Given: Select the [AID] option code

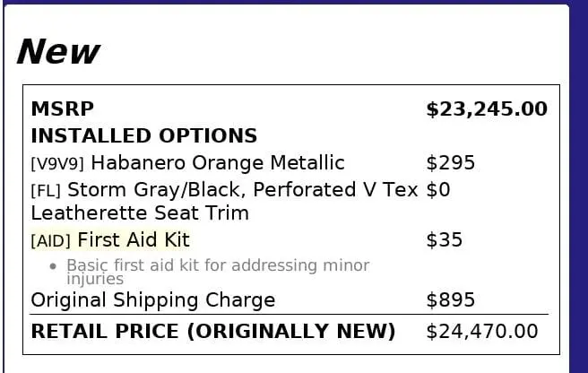Looking at the screenshot, I should click(51, 241).
